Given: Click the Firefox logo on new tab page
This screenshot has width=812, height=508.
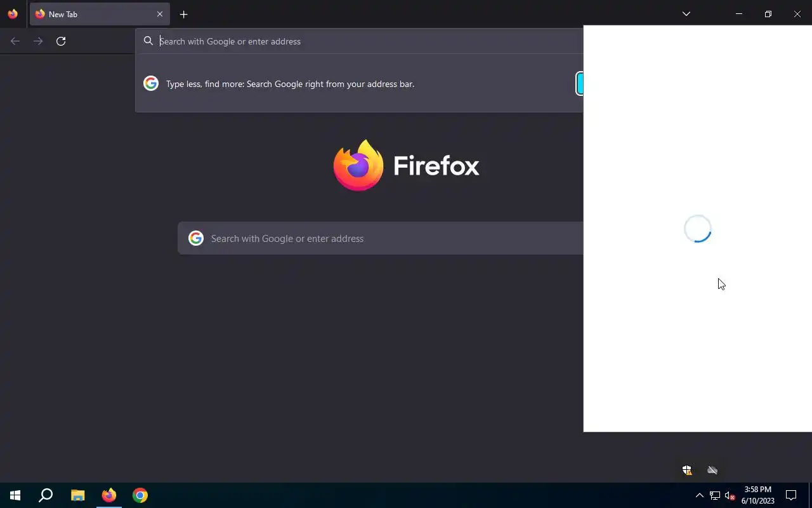Looking at the screenshot, I should point(406,165).
